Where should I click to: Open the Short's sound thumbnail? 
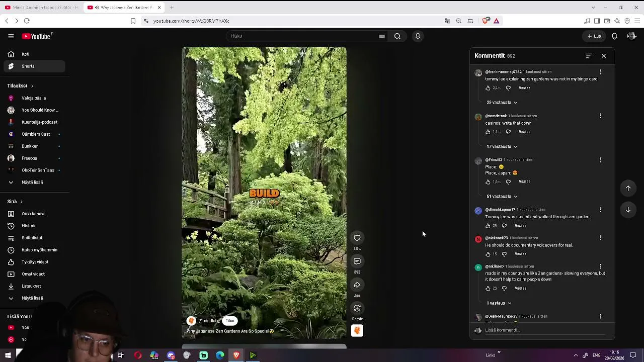click(357, 331)
